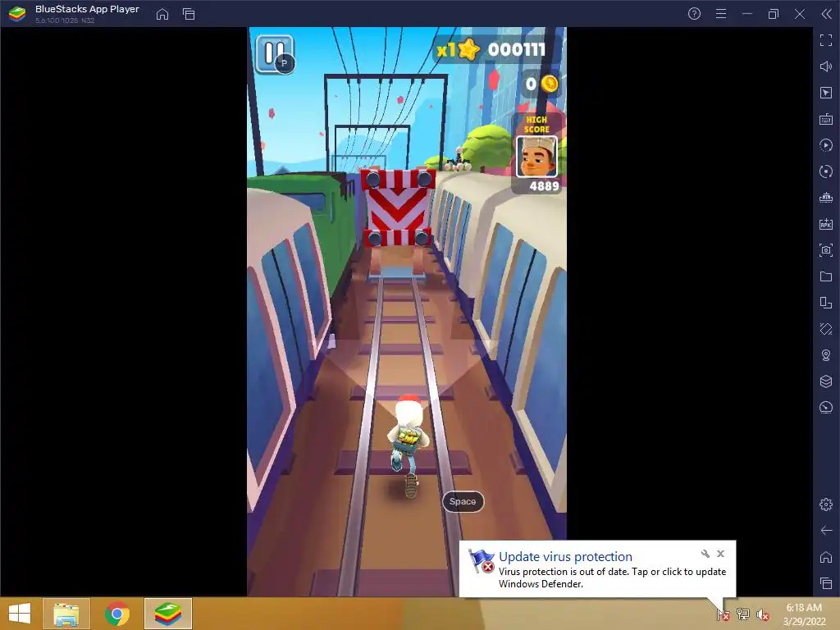Open network status in system tray
Viewport: 840px width, 630px height.
click(x=743, y=614)
